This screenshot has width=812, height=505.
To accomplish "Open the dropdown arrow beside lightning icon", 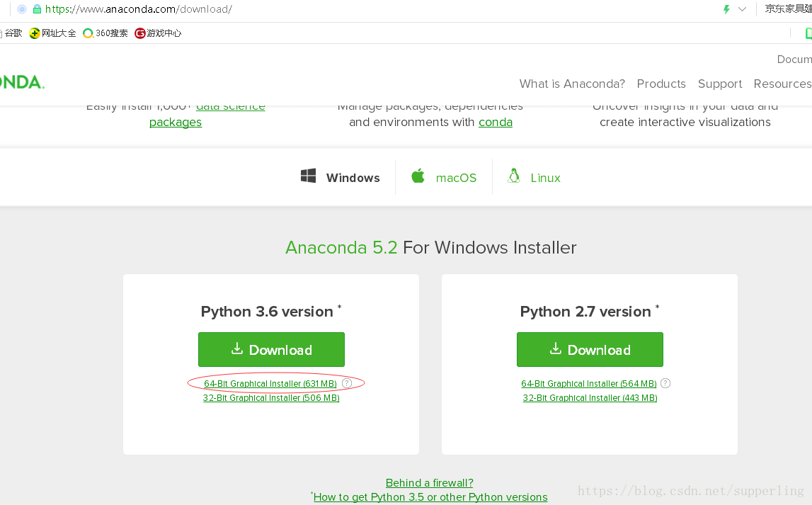I will point(742,9).
